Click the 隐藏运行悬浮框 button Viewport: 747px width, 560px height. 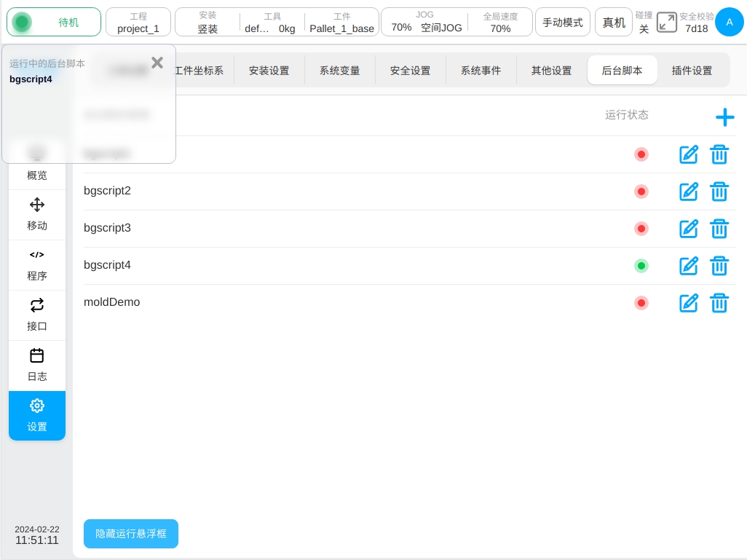click(131, 534)
